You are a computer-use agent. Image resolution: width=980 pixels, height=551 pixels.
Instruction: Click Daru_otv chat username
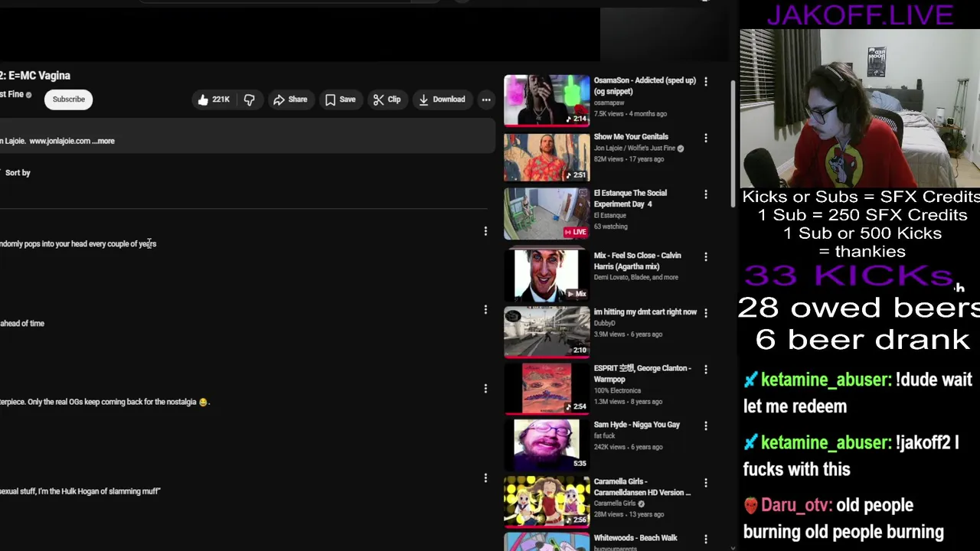pos(795,506)
